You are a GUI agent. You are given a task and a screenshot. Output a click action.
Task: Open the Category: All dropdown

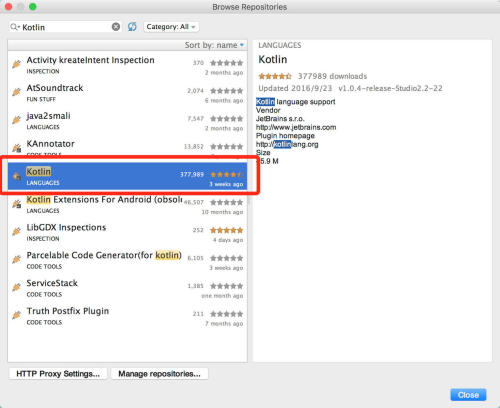171,27
